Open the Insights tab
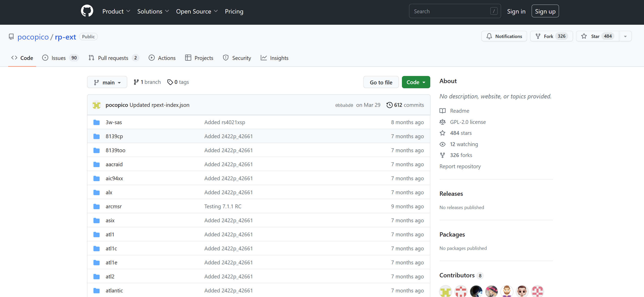This screenshot has height=297, width=644. click(x=275, y=58)
